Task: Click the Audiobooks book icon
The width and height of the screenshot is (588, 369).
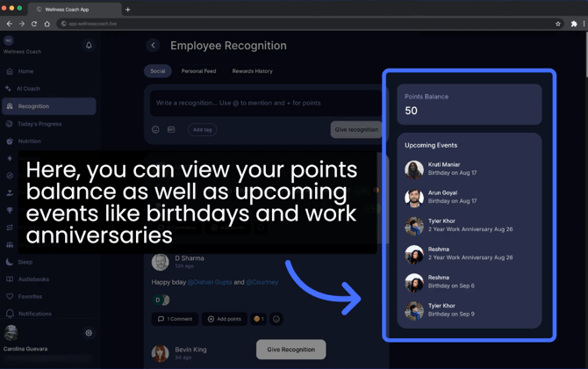Action: [x=10, y=279]
